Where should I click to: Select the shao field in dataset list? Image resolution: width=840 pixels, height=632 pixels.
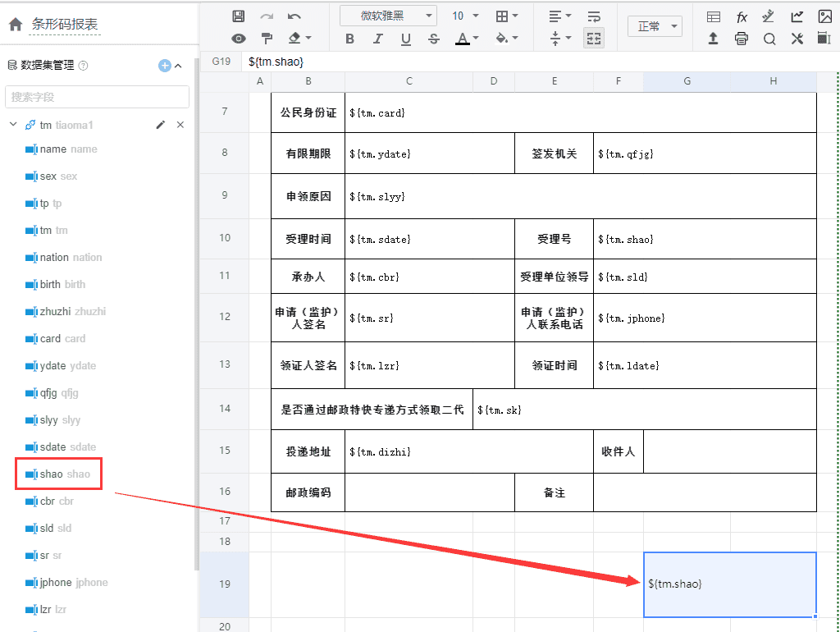[x=58, y=474]
